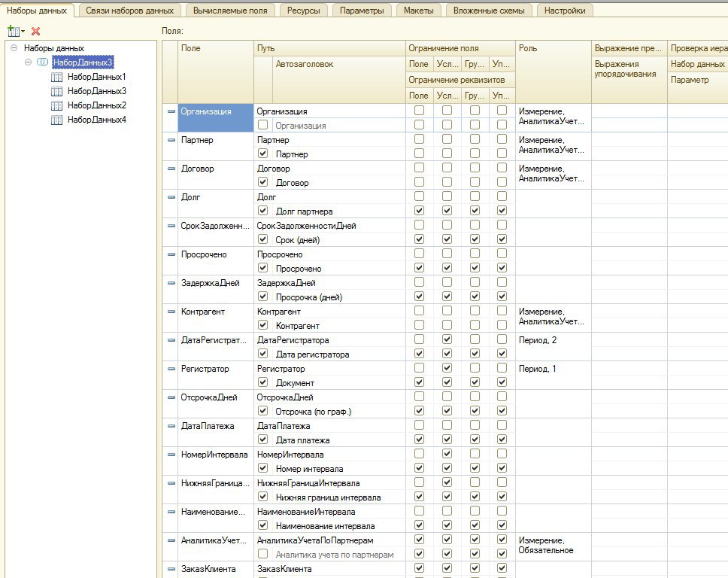
Task: Toggle the auto-title checkbox for Срок (дней)
Action: pos(262,239)
